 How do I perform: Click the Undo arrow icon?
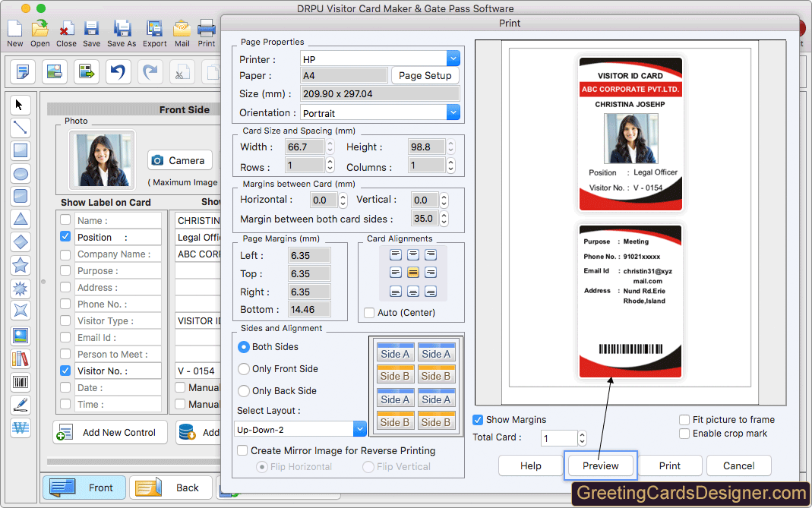point(118,71)
